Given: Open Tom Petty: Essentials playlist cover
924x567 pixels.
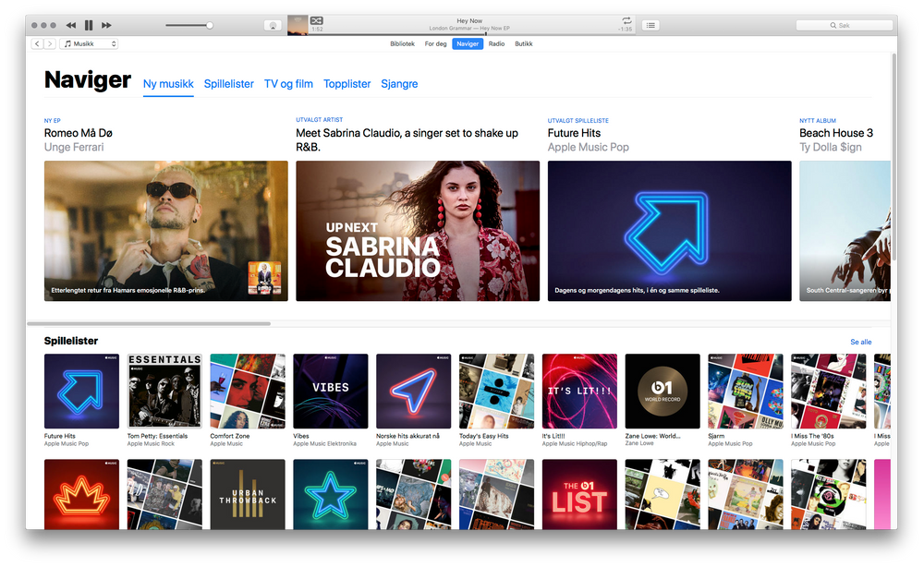Looking at the screenshot, I should tap(164, 391).
